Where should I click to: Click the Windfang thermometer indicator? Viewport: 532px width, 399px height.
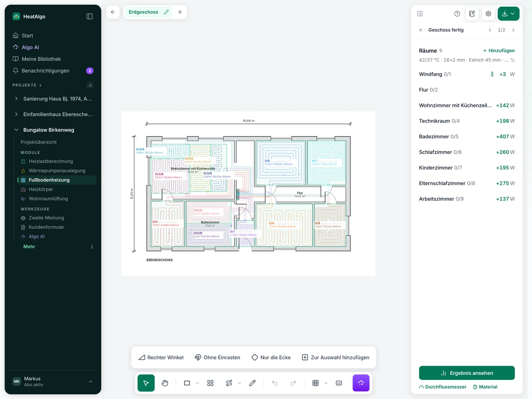pyautogui.click(x=492, y=74)
